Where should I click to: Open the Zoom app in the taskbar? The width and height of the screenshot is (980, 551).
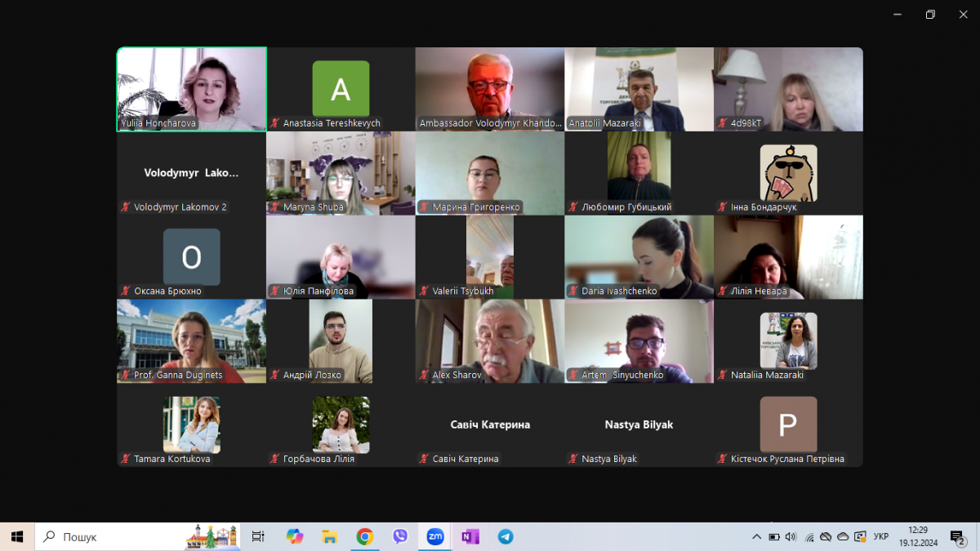435,536
